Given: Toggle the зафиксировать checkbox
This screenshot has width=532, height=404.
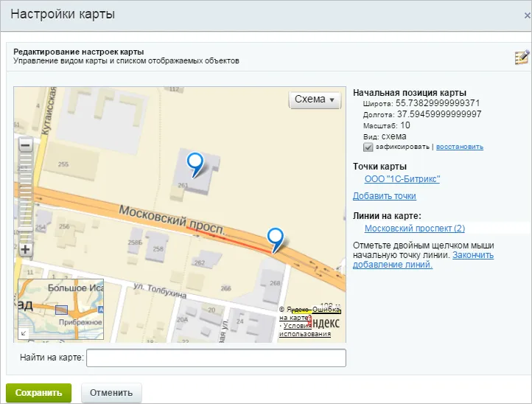Looking at the screenshot, I should click(368, 147).
